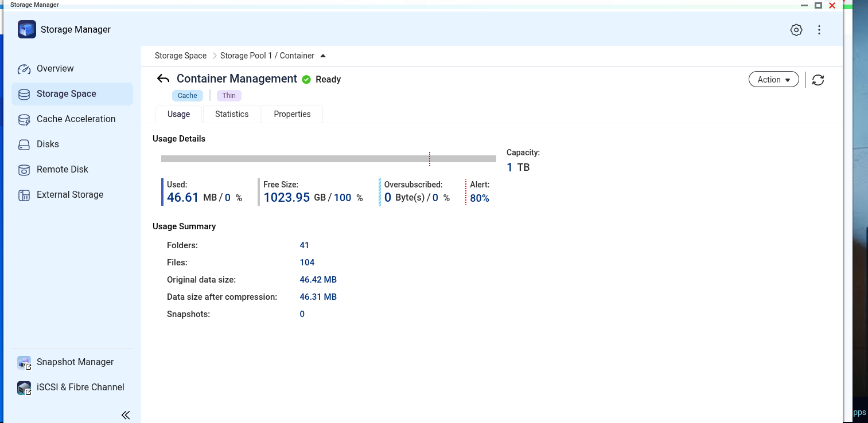Collapse the left sidebar with double chevron
The height and width of the screenshot is (423, 868).
126,415
